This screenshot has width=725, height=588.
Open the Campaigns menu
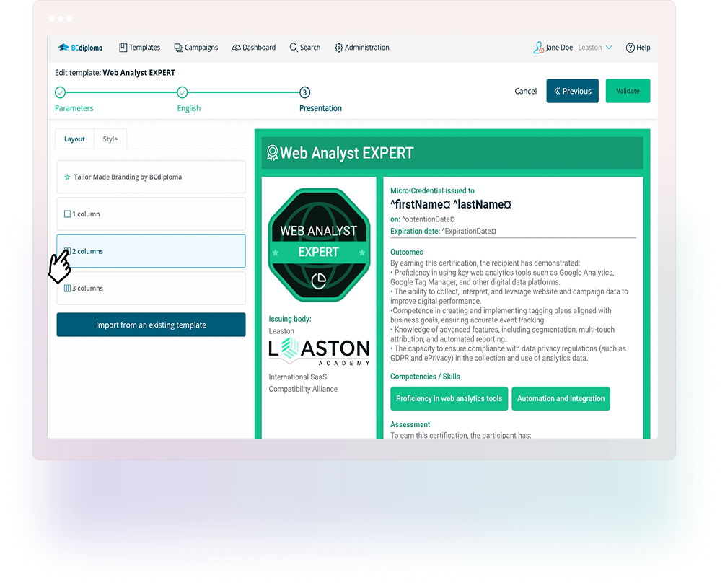pos(195,48)
